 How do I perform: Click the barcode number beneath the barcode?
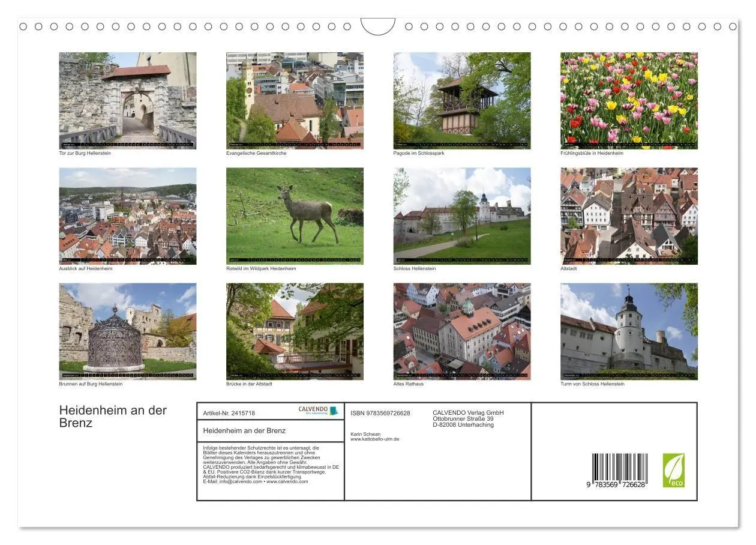616,484
